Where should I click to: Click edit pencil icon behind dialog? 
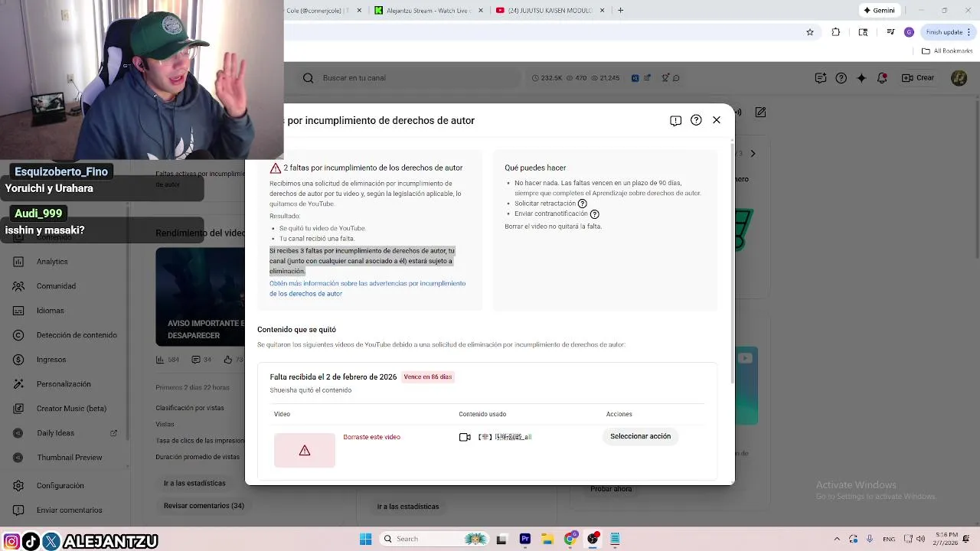[760, 112]
